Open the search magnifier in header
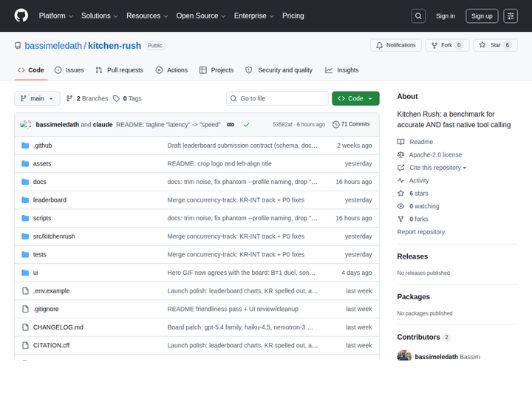 (418, 16)
